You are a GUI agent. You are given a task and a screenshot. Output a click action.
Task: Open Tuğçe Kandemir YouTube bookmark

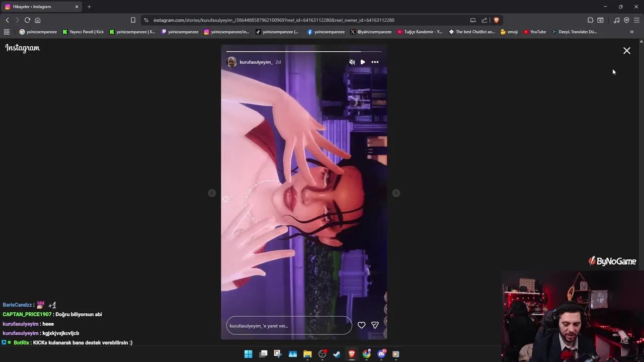(x=420, y=32)
